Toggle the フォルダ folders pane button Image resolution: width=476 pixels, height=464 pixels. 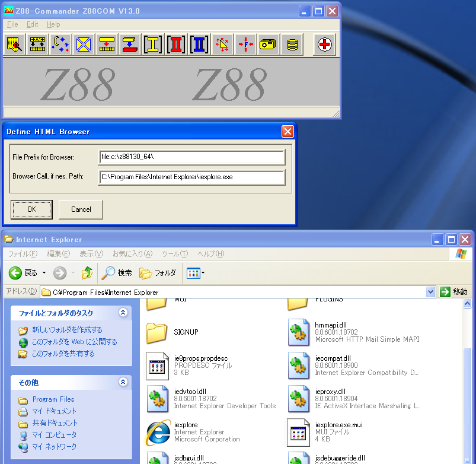(158, 273)
